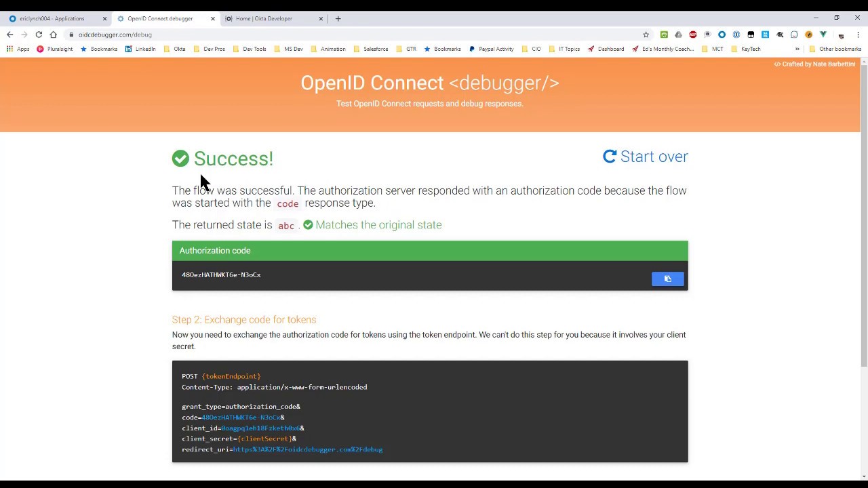
Task: Open the Other bookmarks folder
Action: pyautogui.click(x=835, y=49)
